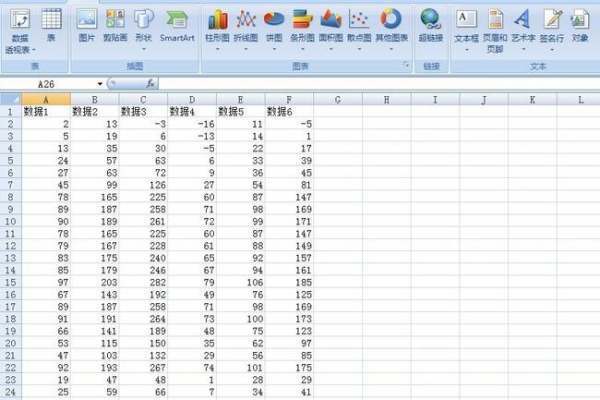Insert a 图片 (Picture)
This screenshot has width=600, height=400.
tap(86, 25)
